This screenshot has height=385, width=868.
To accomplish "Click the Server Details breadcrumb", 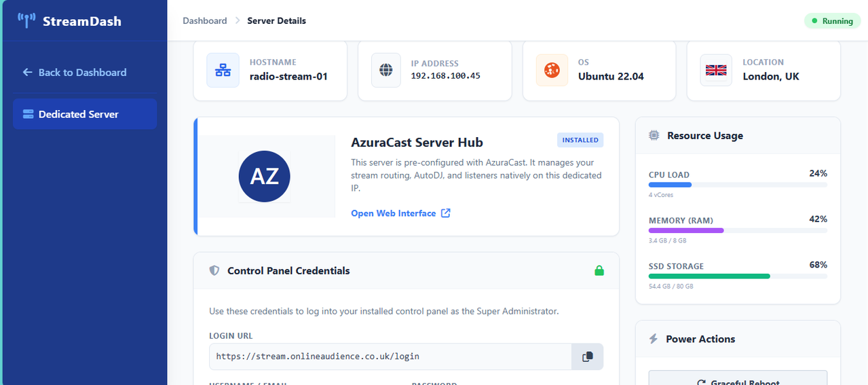I will 276,21.
